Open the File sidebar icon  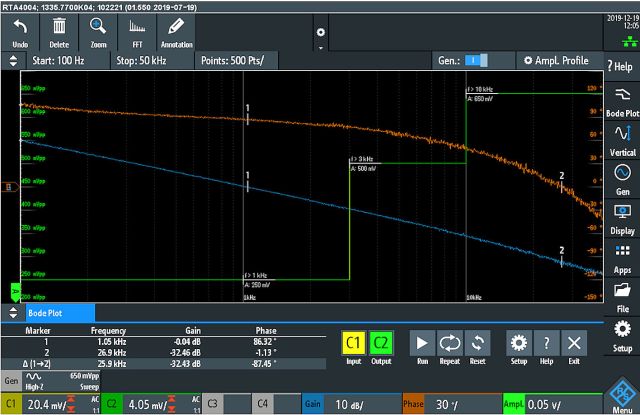click(622, 298)
